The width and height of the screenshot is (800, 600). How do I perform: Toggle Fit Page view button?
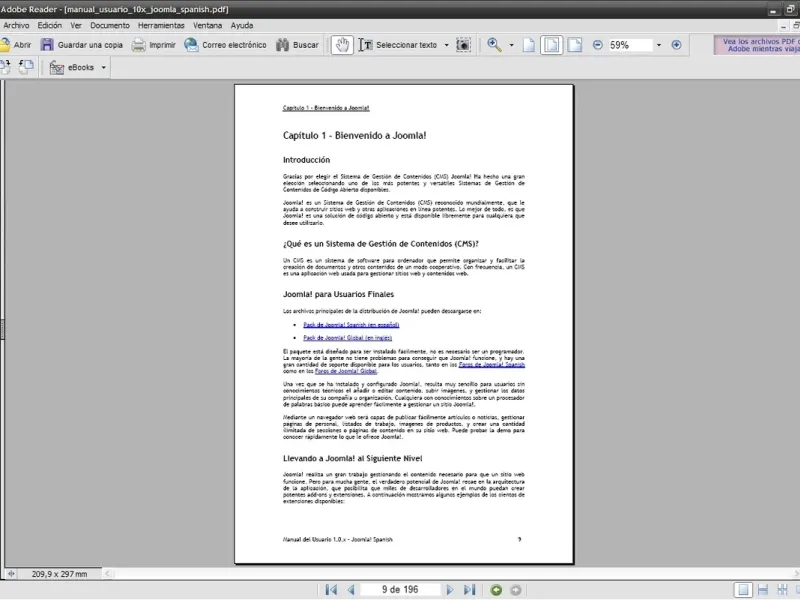pos(552,45)
